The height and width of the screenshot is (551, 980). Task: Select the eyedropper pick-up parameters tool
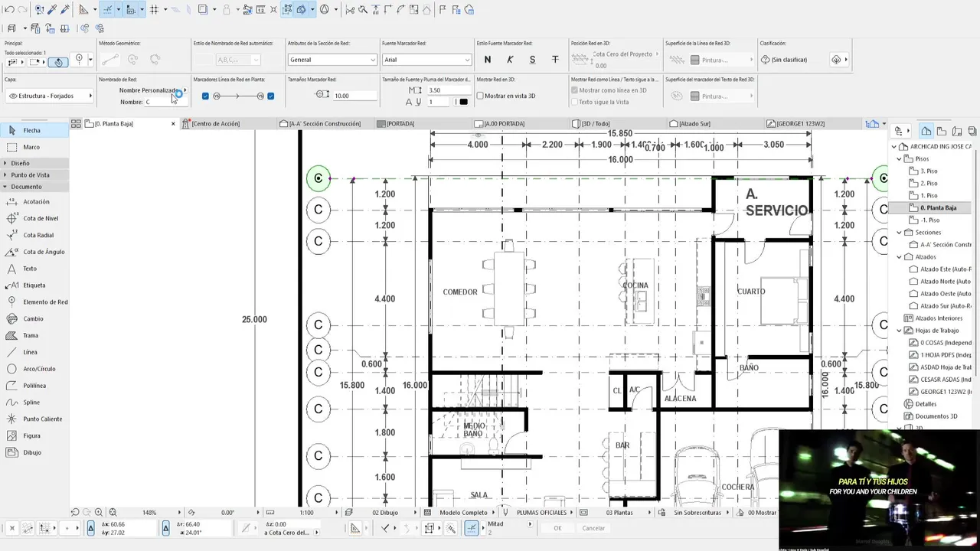[52, 10]
